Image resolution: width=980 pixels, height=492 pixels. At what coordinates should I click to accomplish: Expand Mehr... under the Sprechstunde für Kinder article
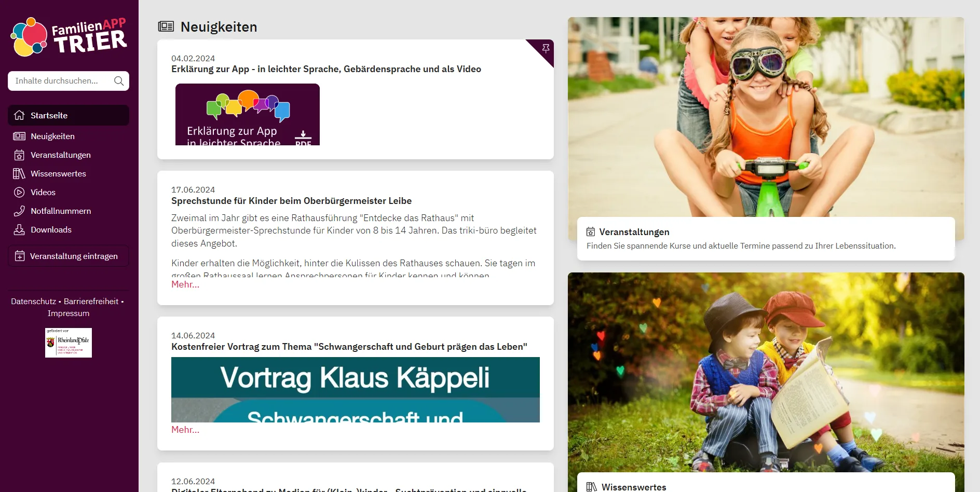185,284
